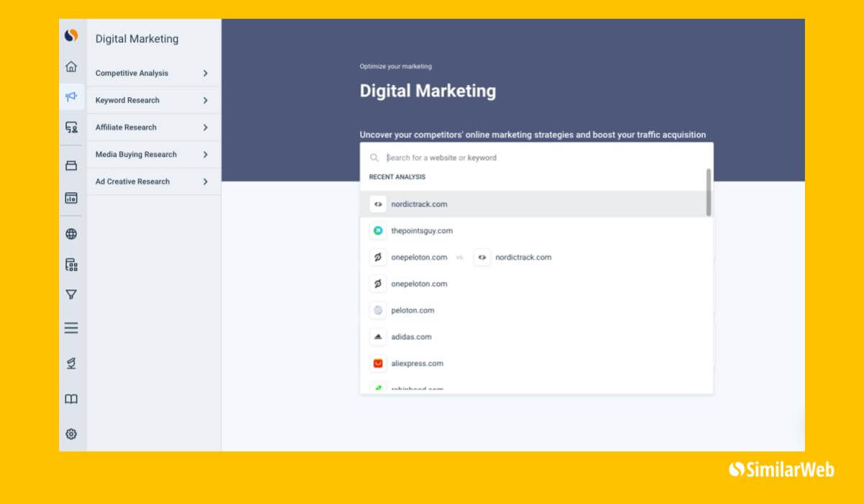Open onepeloton.com vs. nordictrack.com comparison
This screenshot has height=504, width=864.
point(534,257)
